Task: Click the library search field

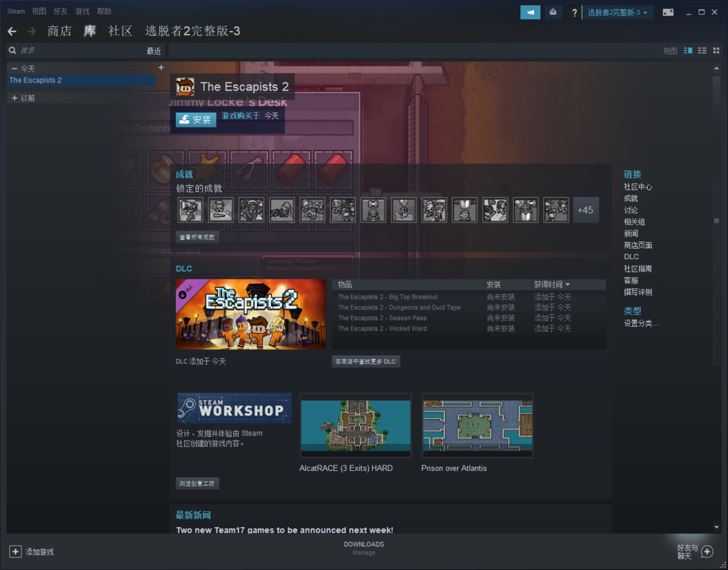Action: (74, 51)
